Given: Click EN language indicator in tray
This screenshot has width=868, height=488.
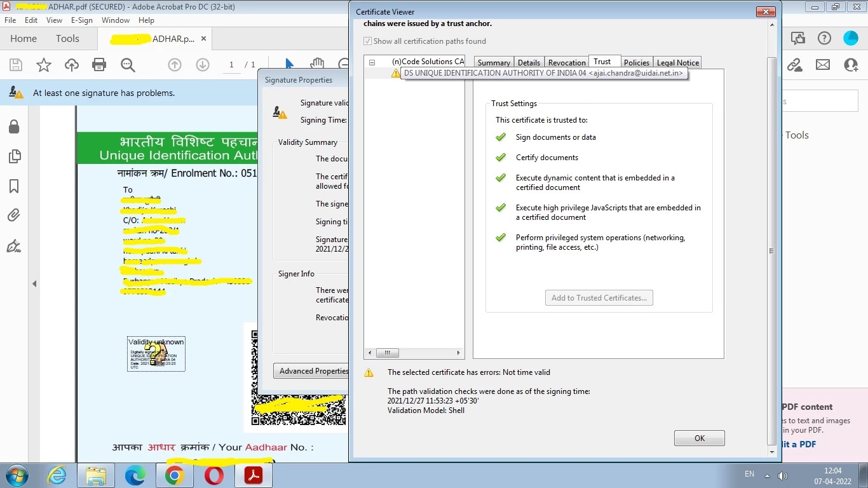Looking at the screenshot, I should (x=749, y=474).
